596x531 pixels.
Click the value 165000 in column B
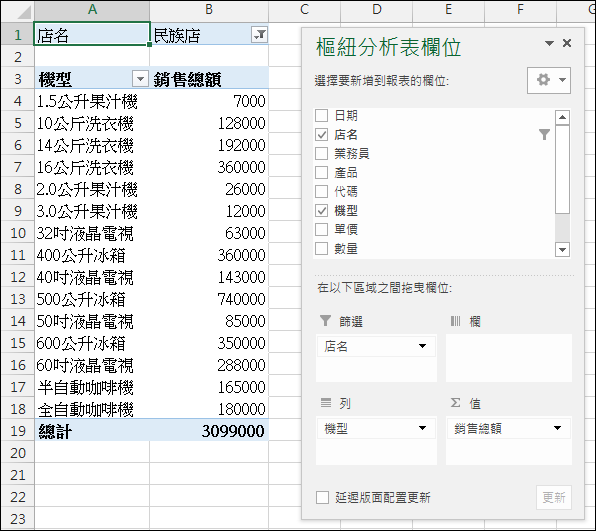pos(209,387)
